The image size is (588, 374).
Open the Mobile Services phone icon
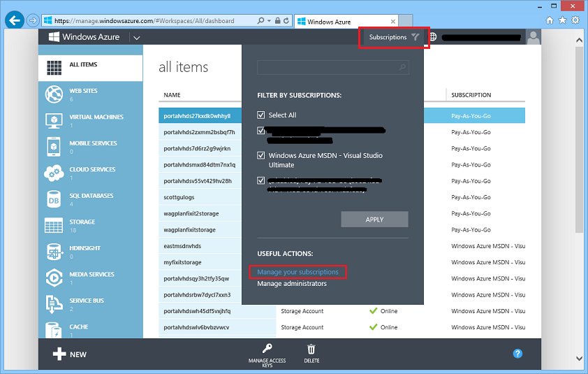(x=54, y=146)
